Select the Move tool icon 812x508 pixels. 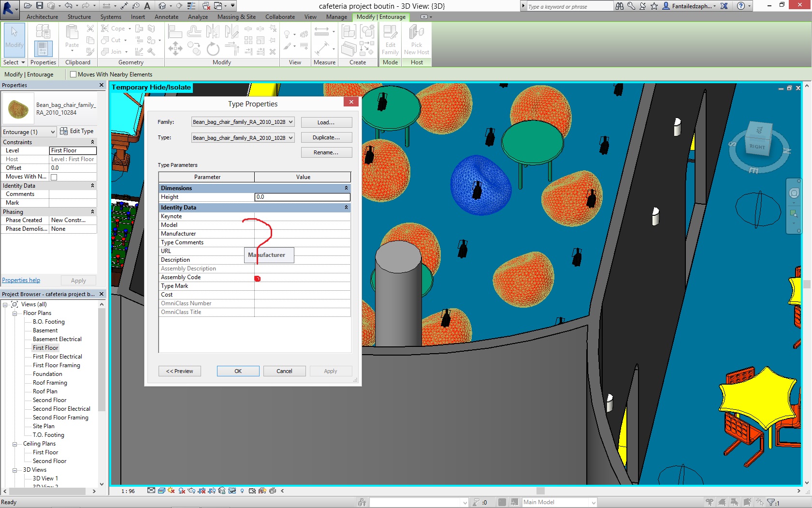tap(175, 48)
